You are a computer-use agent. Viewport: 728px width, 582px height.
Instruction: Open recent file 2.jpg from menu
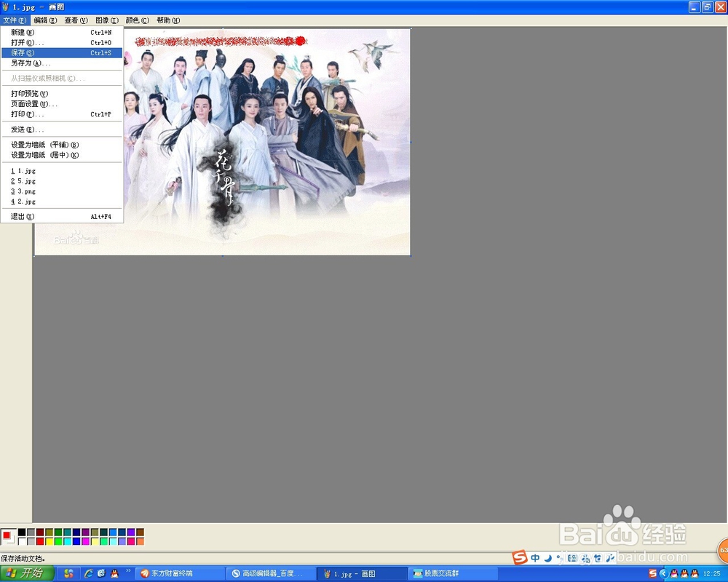coord(62,202)
